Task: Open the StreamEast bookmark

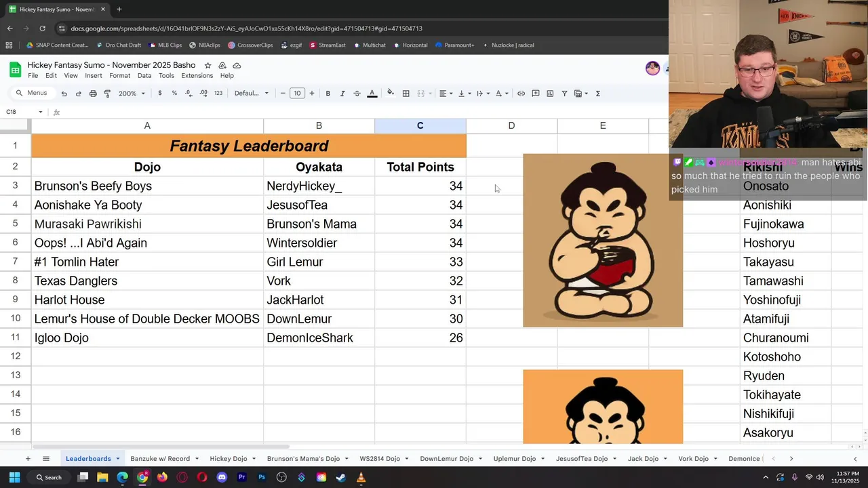Action: (x=328, y=45)
